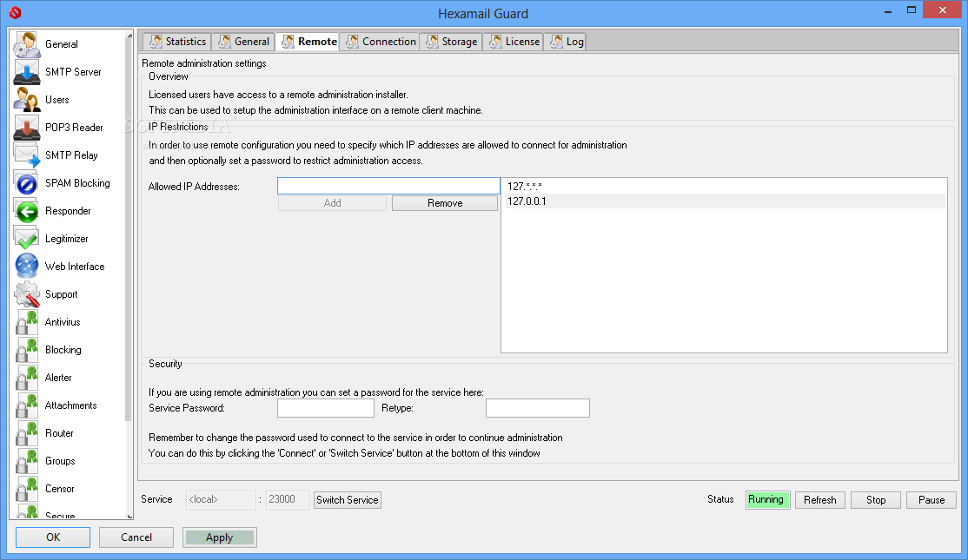
Task: Click the Add IP address button
Action: [x=332, y=203]
